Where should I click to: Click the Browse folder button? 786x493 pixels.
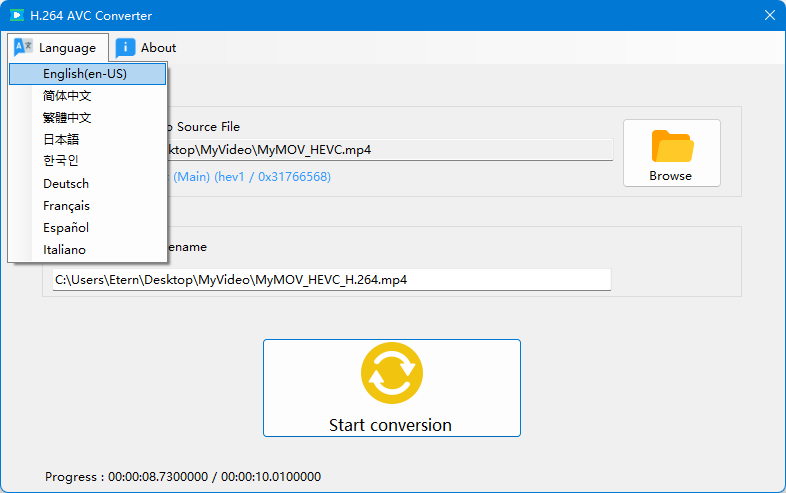[672, 153]
